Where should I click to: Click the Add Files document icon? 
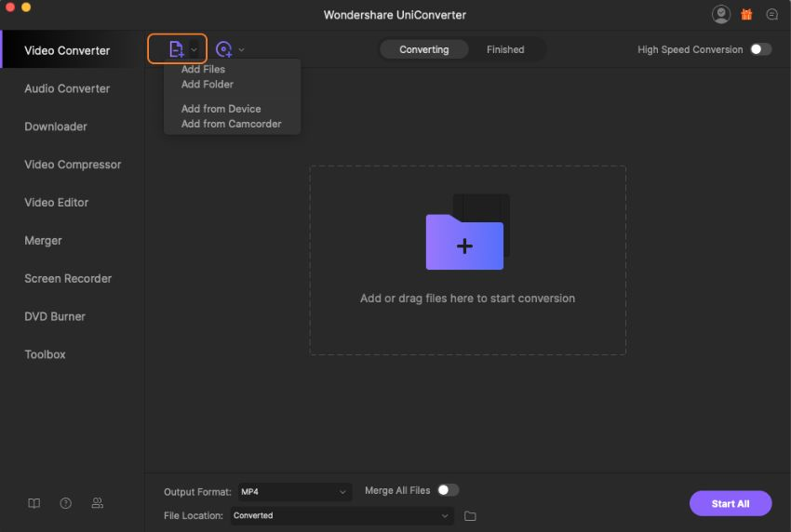click(x=176, y=49)
